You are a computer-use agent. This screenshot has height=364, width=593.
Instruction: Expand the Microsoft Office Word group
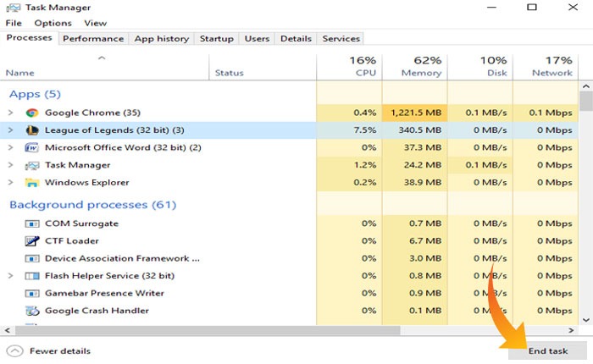pyautogui.click(x=11, y=147)
